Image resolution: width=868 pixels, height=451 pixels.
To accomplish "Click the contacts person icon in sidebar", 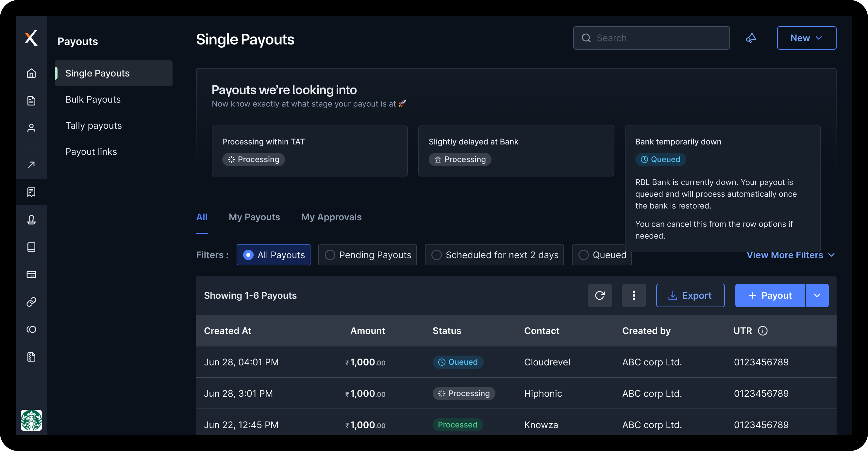I will pos(31,128).
